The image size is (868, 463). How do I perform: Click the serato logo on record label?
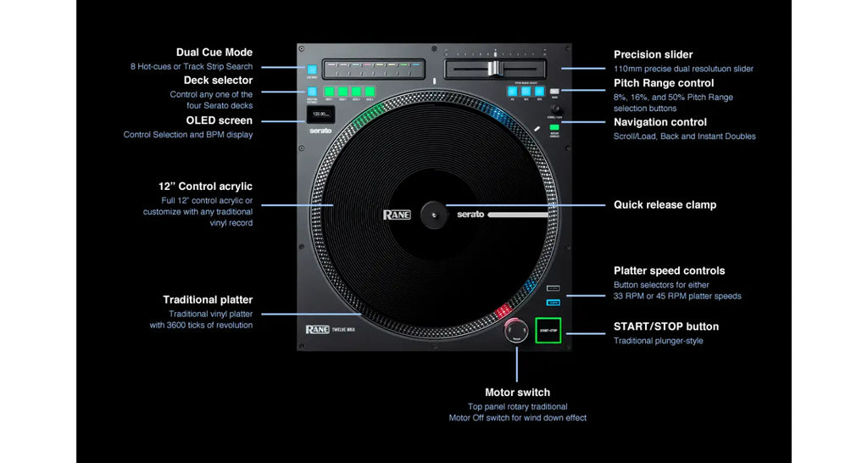point(470,215)
